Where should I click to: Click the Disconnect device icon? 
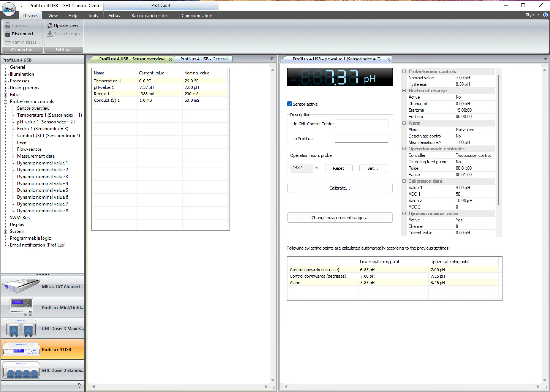(7, 34)
